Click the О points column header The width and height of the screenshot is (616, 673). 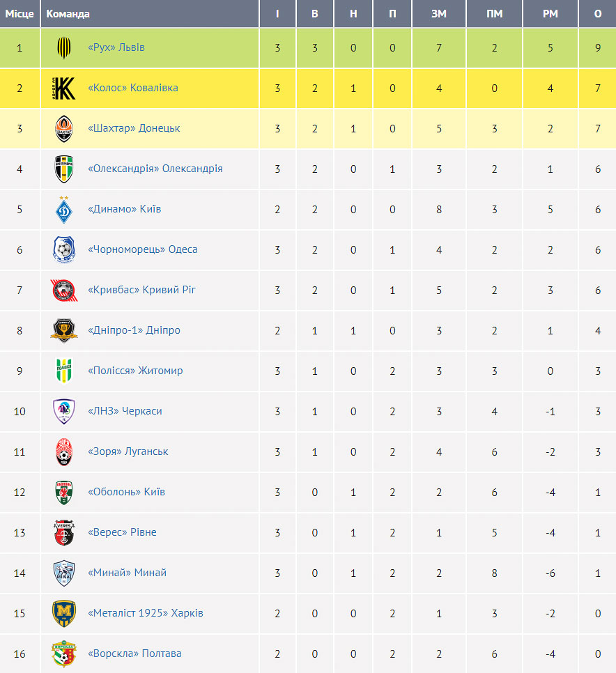(x=598, y=14)
